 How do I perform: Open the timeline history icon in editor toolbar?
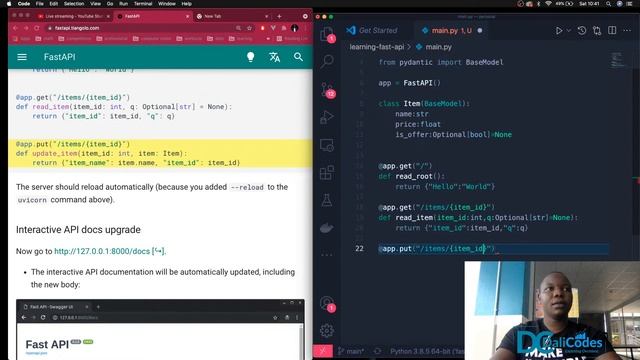pos(582,31)
